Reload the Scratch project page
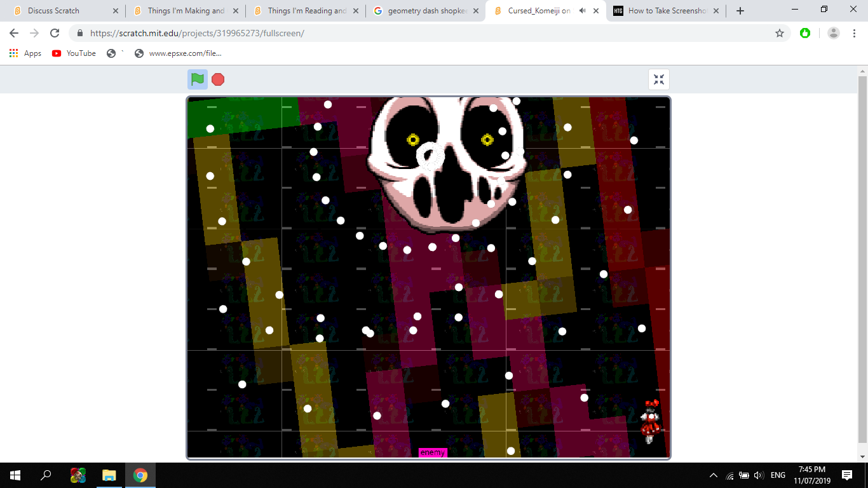 [x=55, y=33]
